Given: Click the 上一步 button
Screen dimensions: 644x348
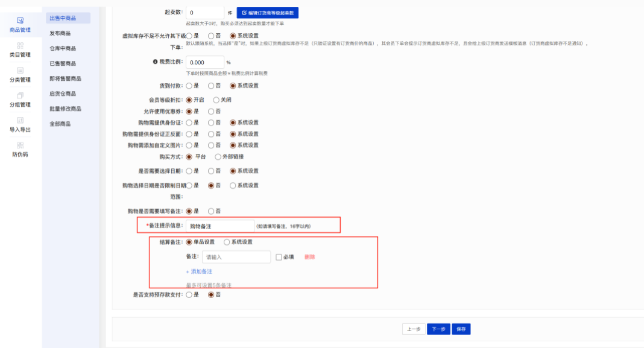Looking at the screenshot, I should pyautogui.click(x=414, y=329).
